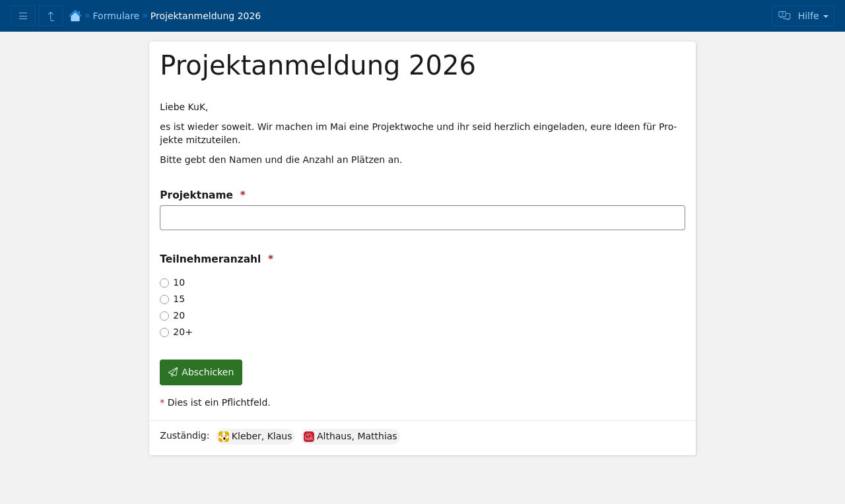Click the Projektanmeldung 2026 page heading
This screenshot has height=504, width=845.
(318, 66)
